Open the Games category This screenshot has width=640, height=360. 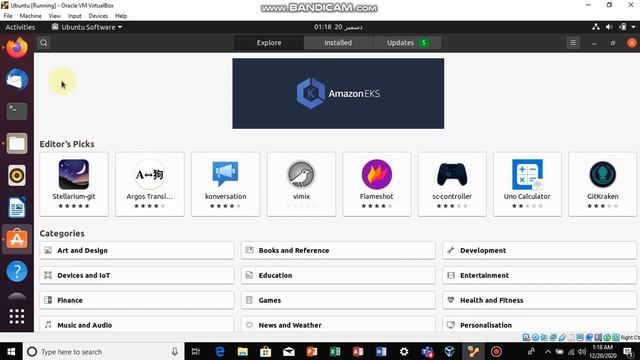(338, 300)
